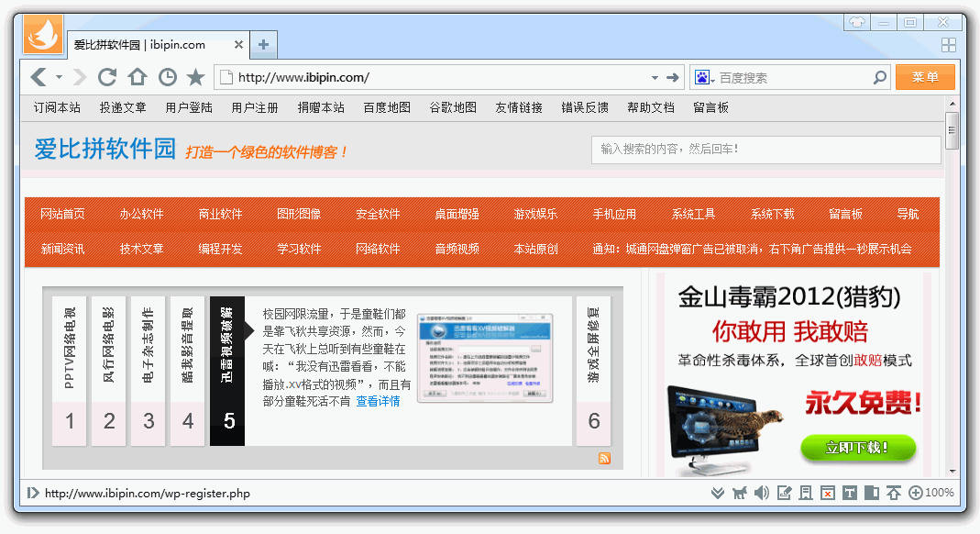The image size is (980, 534).
Task: Close the 爱比拼软件园 tab
Action: (x=238, y=44)
